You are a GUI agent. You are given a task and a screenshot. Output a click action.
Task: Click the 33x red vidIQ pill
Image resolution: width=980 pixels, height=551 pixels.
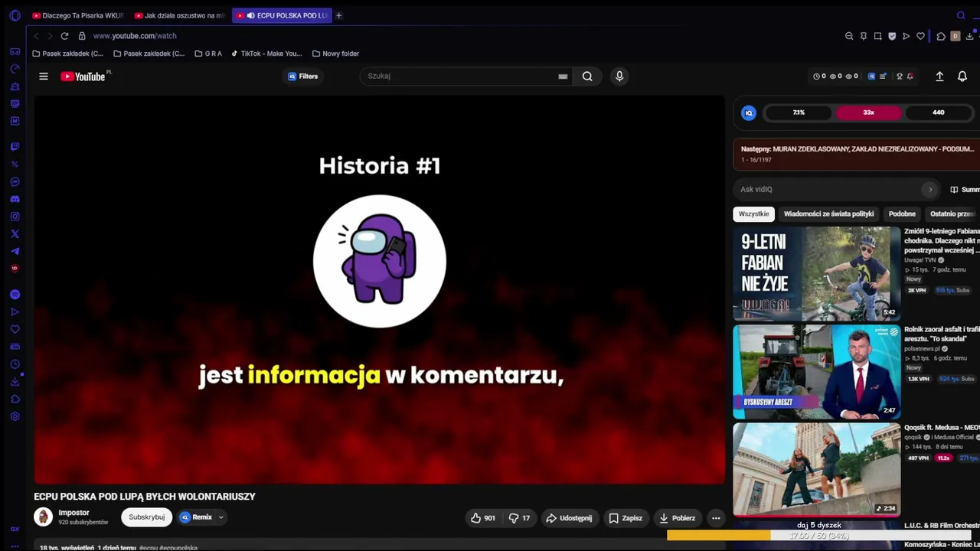pyautogui.click(x=868, y=112)
